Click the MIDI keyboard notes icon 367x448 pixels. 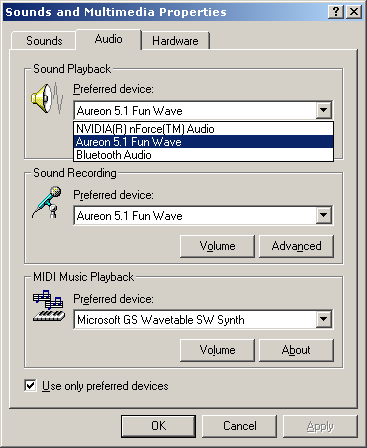click(x=49, y=306)
